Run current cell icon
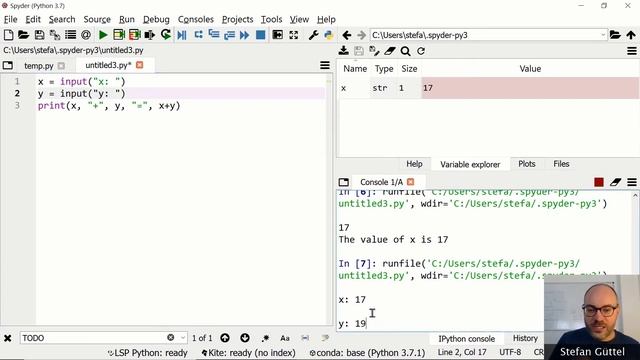 [119, 35]
